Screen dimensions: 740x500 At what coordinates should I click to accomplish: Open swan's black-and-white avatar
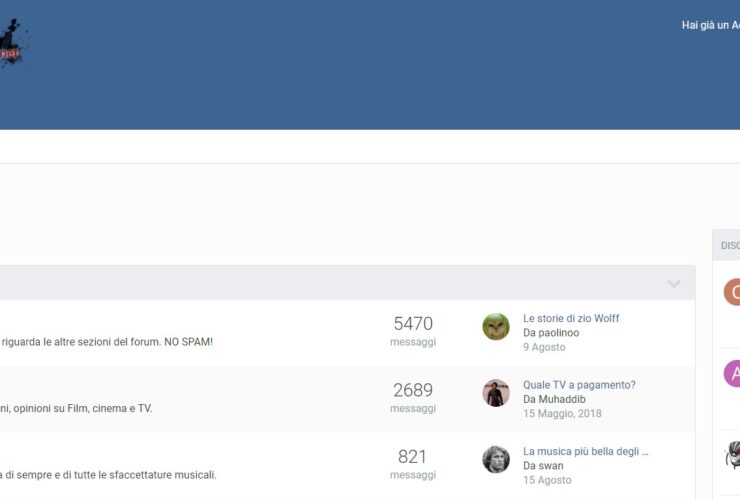pos(496,459)
